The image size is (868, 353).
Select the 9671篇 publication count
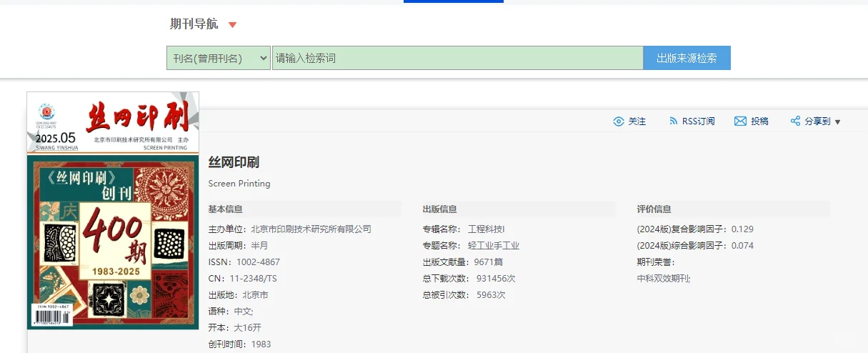pyautogui.click(x=489, y=262)
